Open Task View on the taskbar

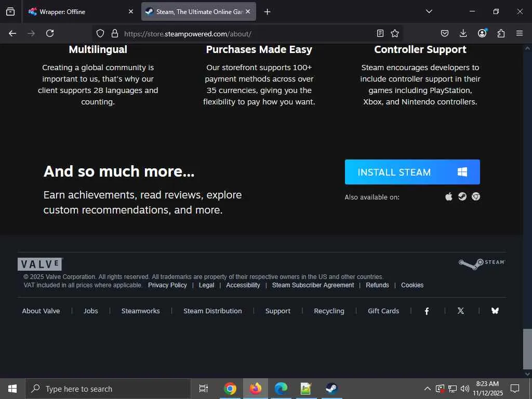point(204,389)
